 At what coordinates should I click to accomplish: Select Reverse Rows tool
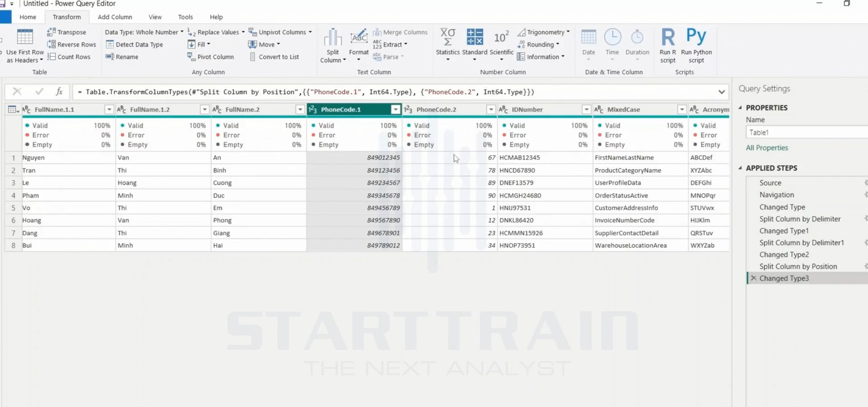click(x=71, y=44)
